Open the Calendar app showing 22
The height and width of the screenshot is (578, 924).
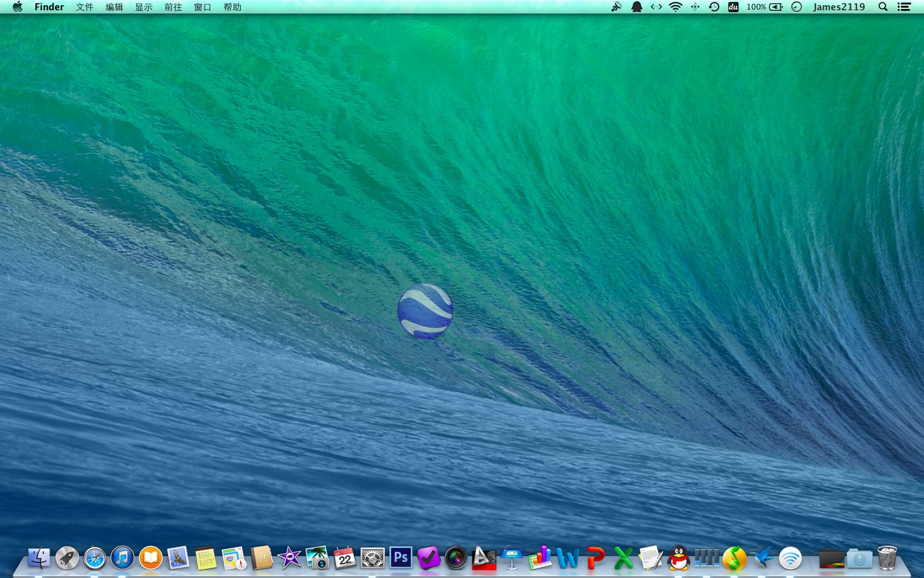pos(345,557)
